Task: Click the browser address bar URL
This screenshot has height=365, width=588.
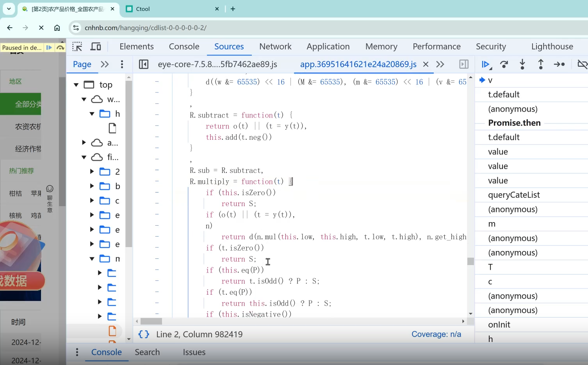Action: coord(146,28)
